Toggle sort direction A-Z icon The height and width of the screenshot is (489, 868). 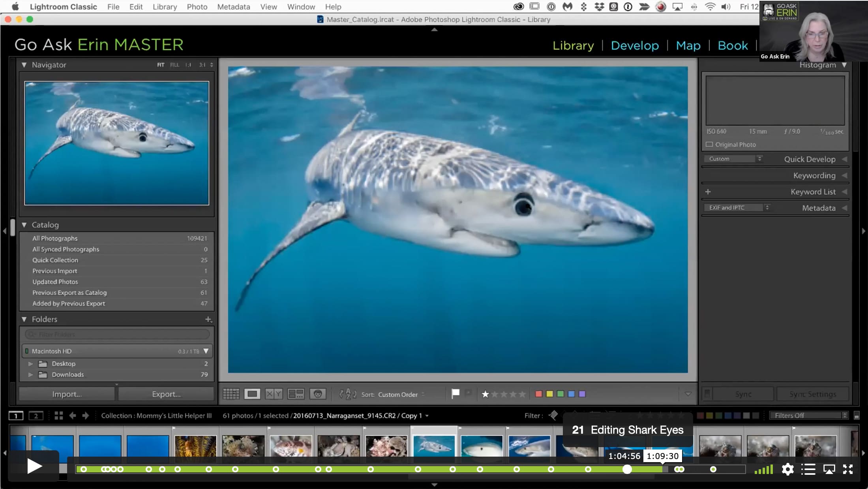tap(348, 394)
